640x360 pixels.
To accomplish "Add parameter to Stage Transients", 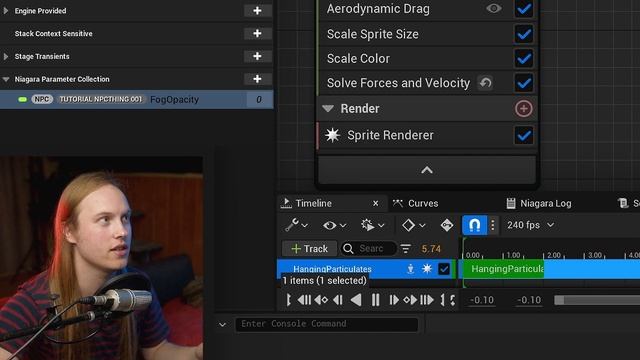I will (x=257, y=56).
